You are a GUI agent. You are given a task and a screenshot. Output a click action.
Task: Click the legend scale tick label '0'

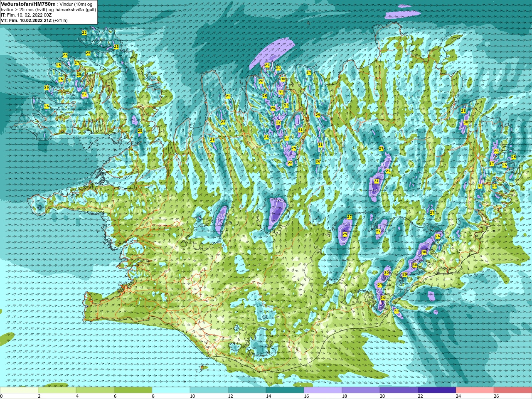coord(1,396)
